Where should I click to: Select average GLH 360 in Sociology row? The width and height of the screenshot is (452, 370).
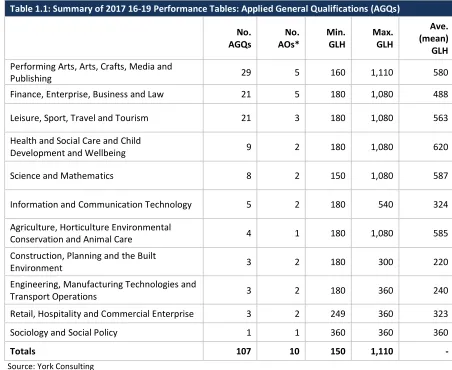click(440, 332)
